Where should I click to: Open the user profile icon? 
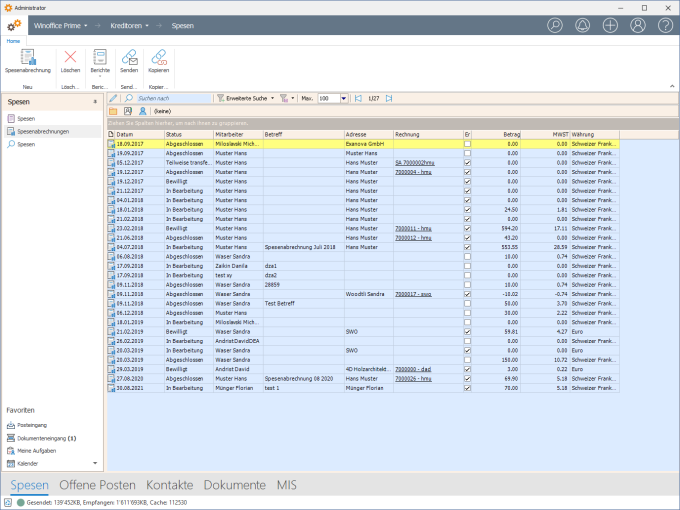click(x=637, y=25)
